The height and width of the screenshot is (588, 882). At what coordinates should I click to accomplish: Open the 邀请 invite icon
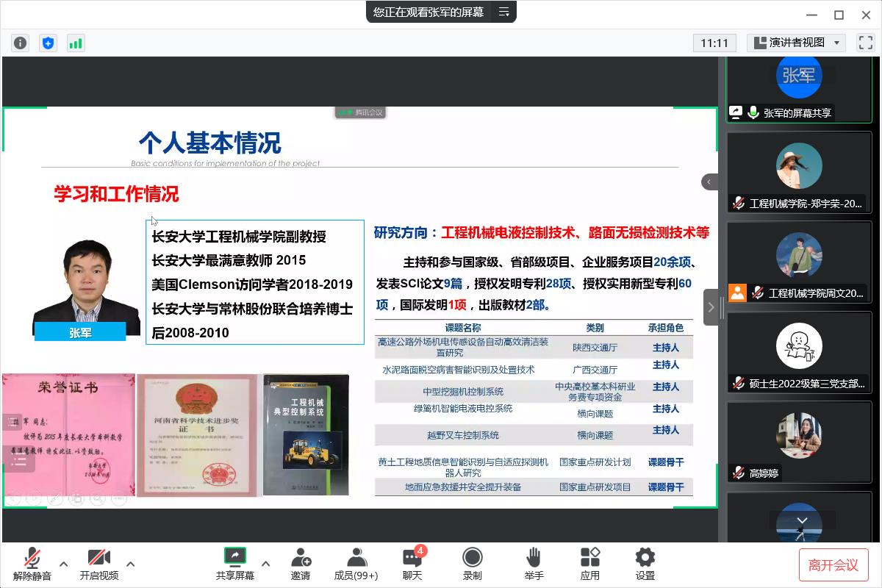coord(300,563)
